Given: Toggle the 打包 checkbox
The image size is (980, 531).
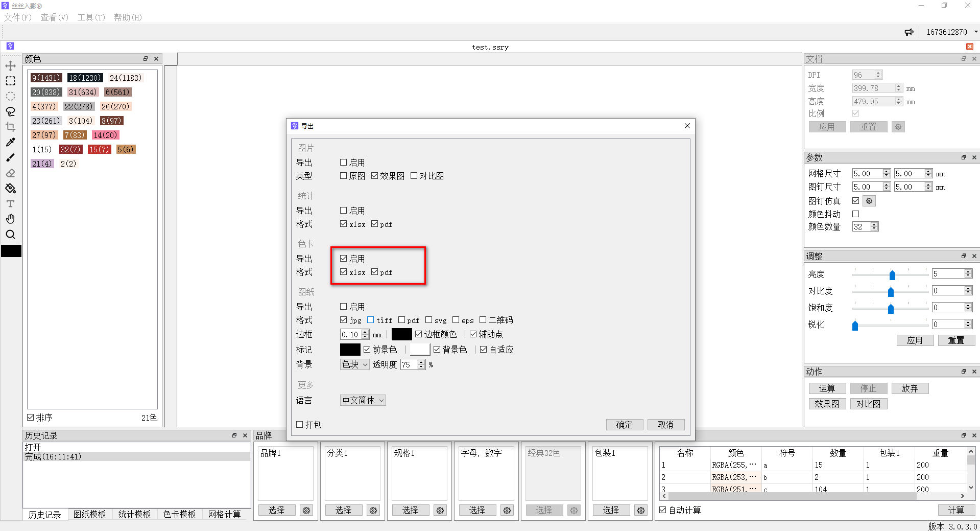Looking at the screenshot, I should tap(300, 425).
